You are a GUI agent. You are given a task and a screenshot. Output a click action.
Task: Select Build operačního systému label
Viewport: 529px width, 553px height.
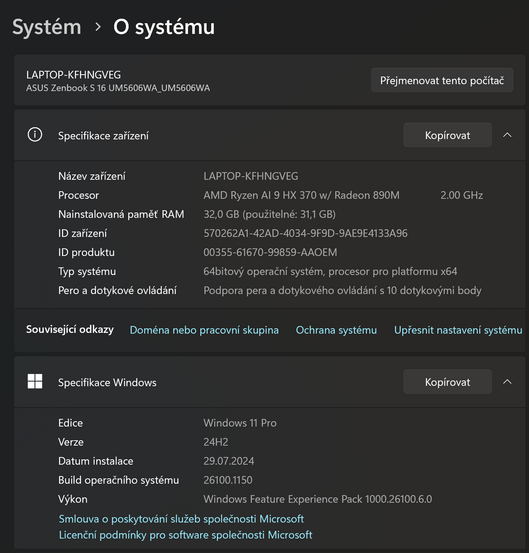coord(118,480)
